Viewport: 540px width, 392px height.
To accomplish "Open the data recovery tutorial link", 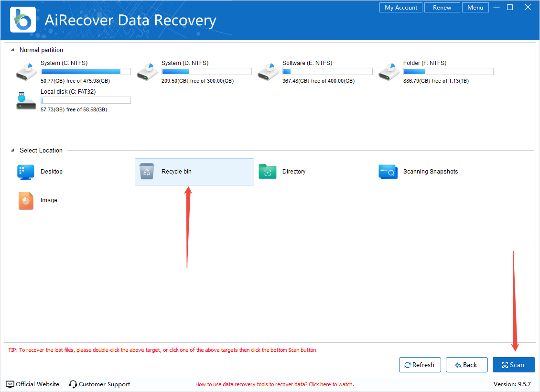I will (x=275, y=384).
